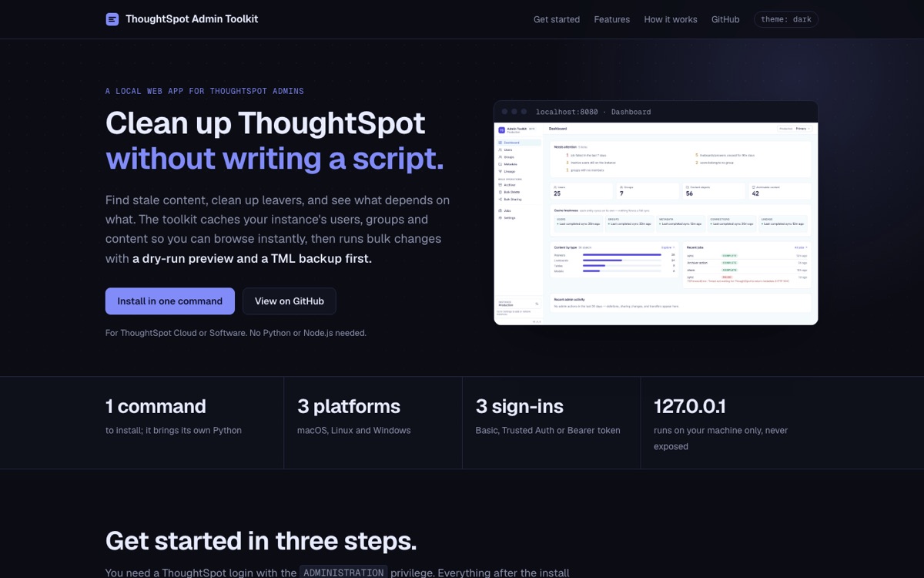Select the Groups icon in preview sidebar
This screenshot has height=578, width=924.
point(500,157)
